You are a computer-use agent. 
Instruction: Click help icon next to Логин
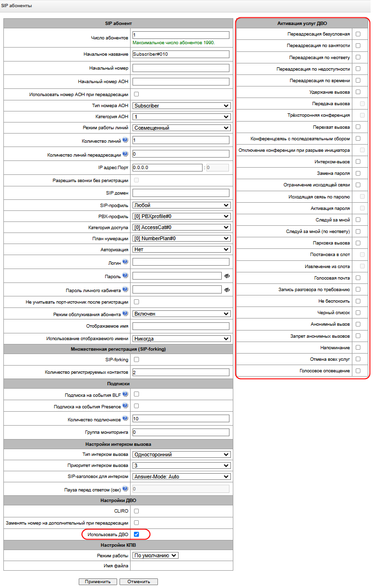click(x=125, y=262)
